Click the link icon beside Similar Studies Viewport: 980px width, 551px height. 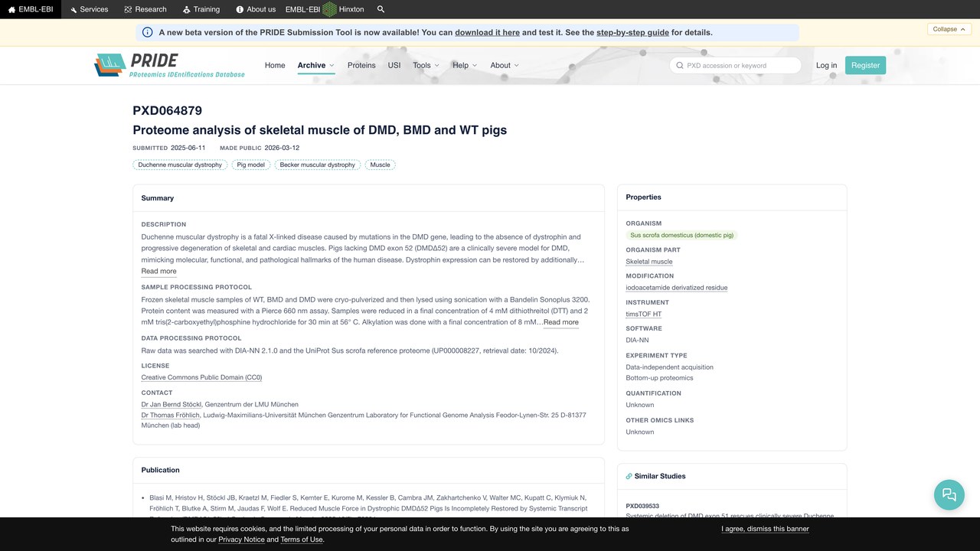[629, 476]
